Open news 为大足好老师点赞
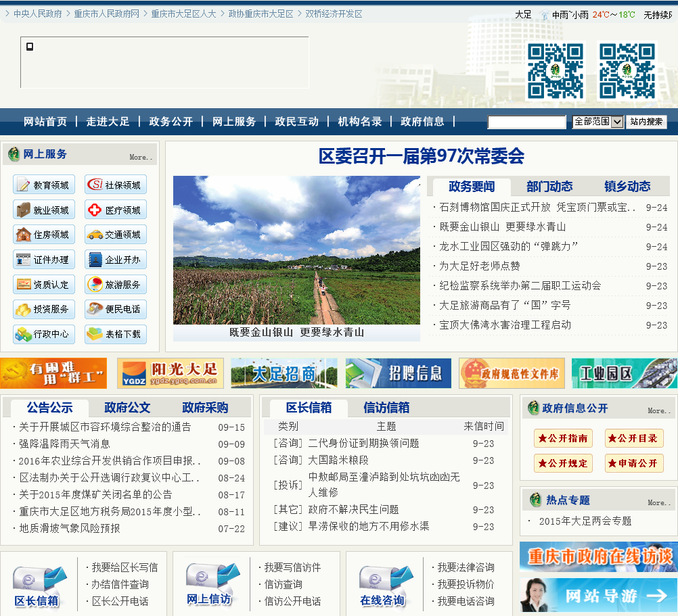The height and width of the screenshot is (616, 678). (480, 266)
